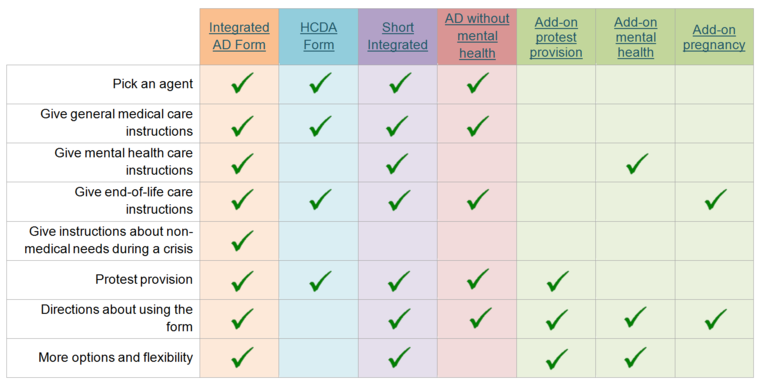760x382 pixels.
Task: Click the Pick an agent checkmark under HCDA Form
Action: coord(320,83)
